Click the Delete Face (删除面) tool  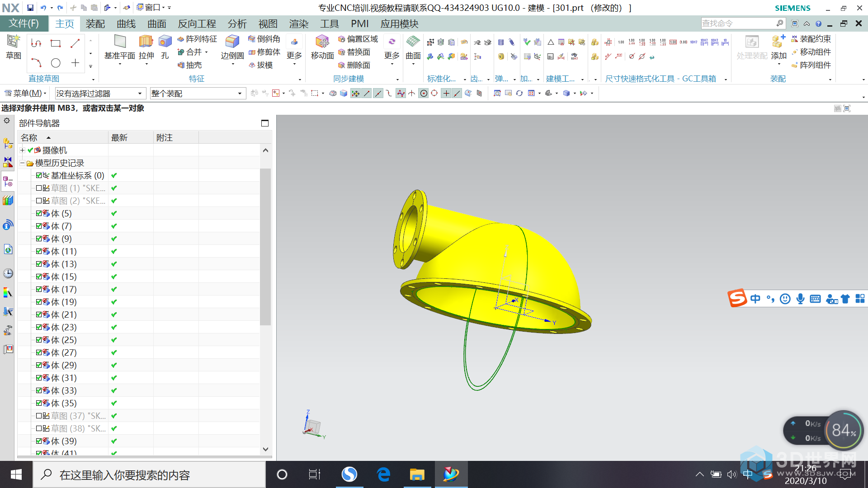point(354,65)
